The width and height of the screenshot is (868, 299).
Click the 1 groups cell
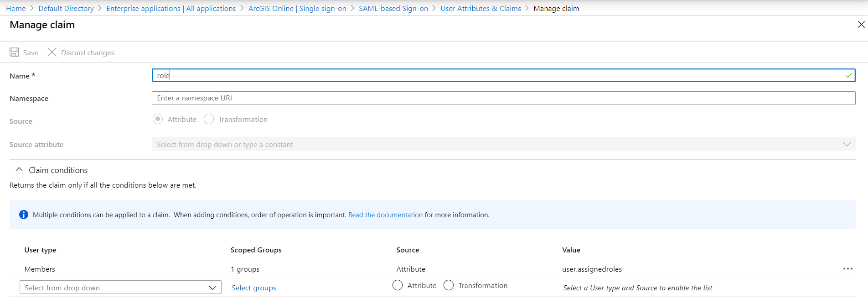[x=245, y=269]
